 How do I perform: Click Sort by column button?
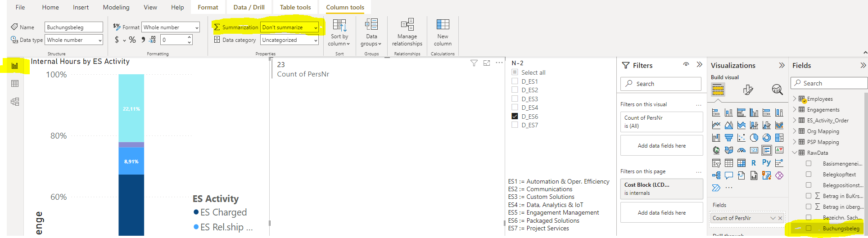click(339, 32)
